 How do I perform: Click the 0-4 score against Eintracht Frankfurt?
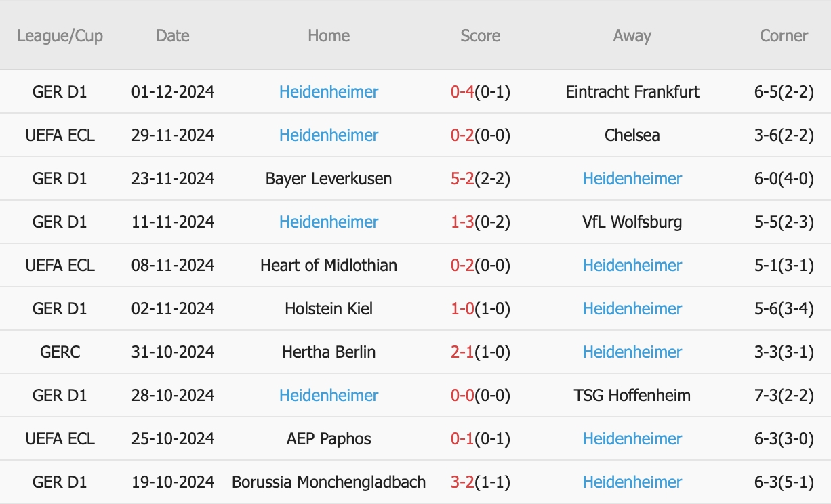[461, 92]
